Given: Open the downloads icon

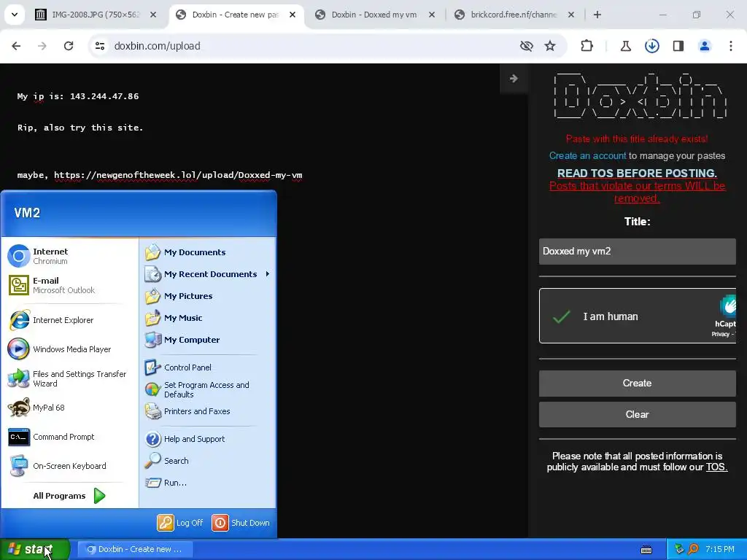Looking at the screenshot, I should pyautogui.click(x=651, y=46).
